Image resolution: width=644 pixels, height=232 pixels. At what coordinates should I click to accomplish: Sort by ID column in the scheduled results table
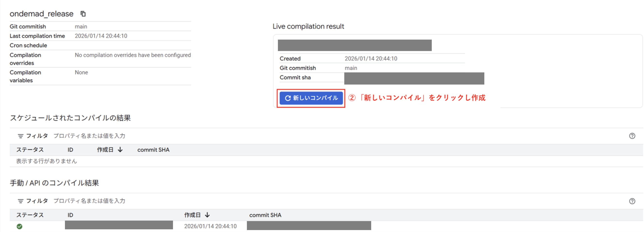[70, 150]
